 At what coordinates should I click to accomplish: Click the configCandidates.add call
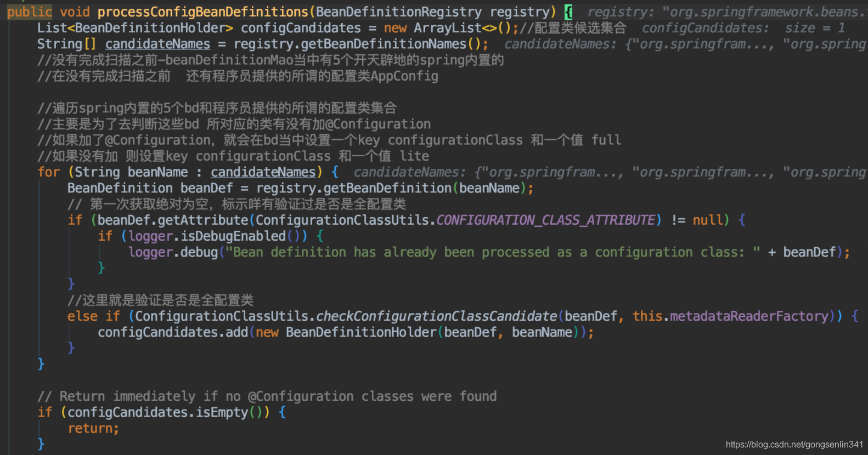[173, 332]
